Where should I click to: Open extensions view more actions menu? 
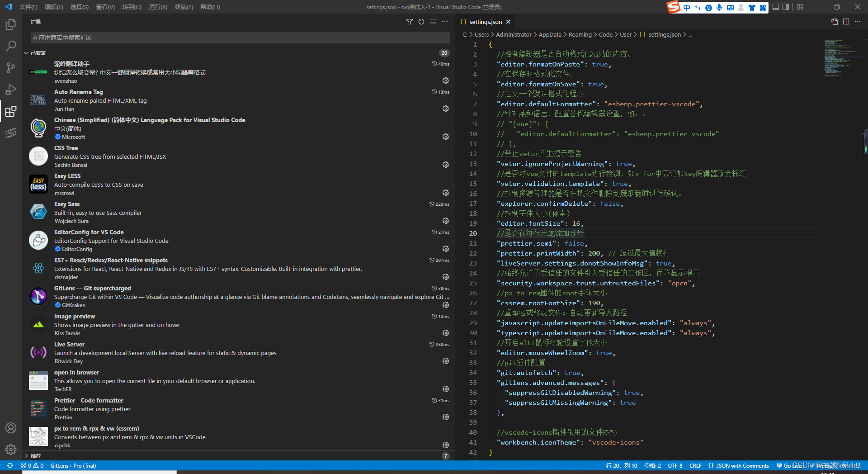(445, 22)
